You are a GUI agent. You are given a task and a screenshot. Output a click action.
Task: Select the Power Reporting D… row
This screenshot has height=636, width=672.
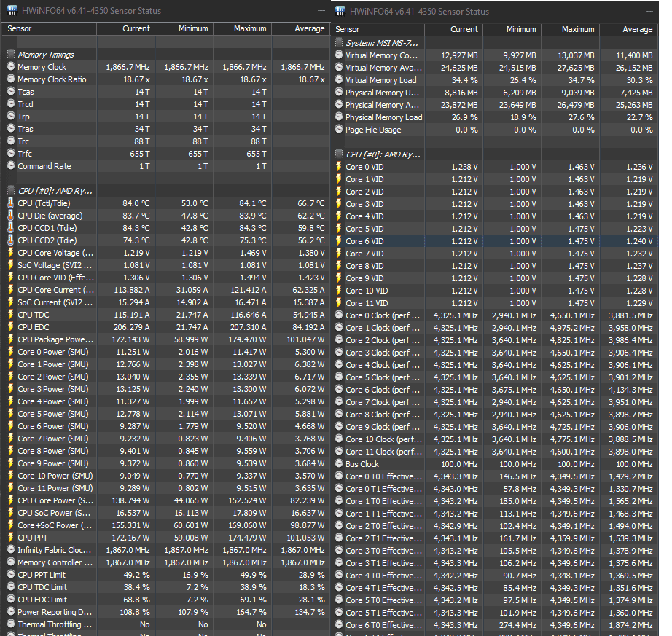(x=166, y=612)
